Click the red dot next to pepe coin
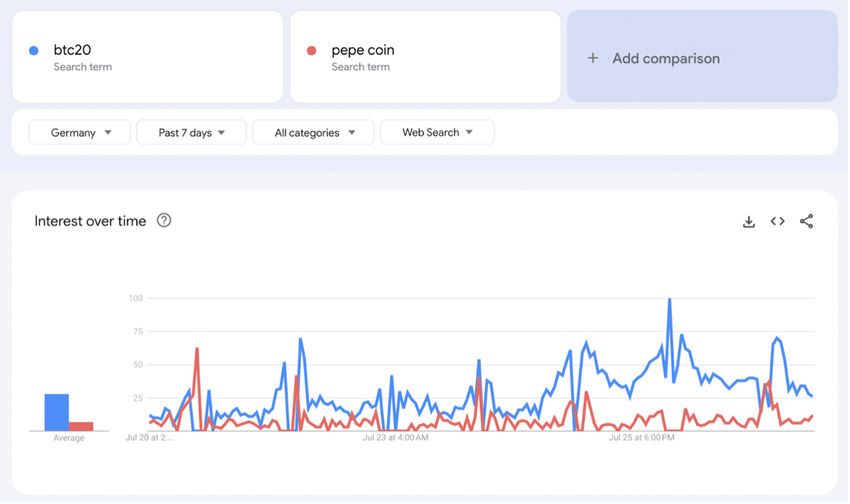 (x=312, y=51)
